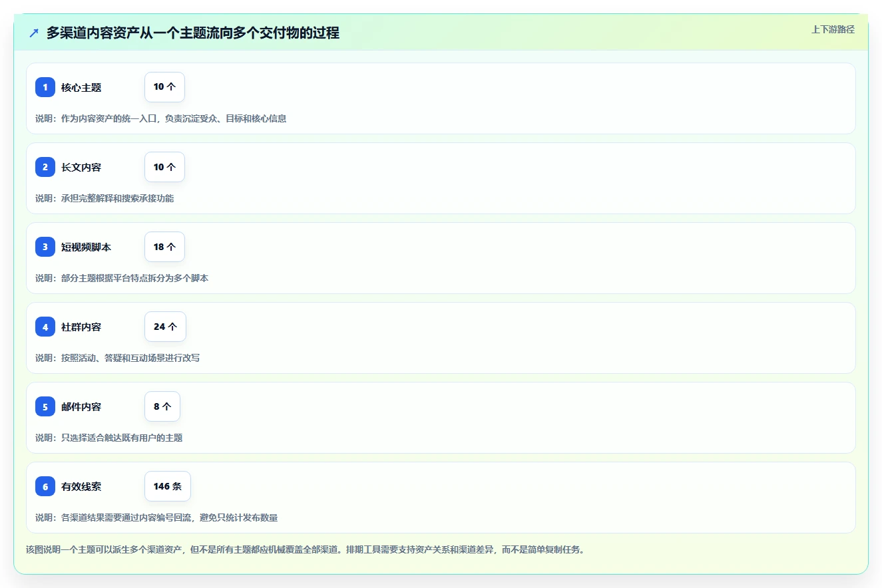Click the 146 条 value chip
The height and width of the screenshot is (588, 882).
[x=168, y=486]
